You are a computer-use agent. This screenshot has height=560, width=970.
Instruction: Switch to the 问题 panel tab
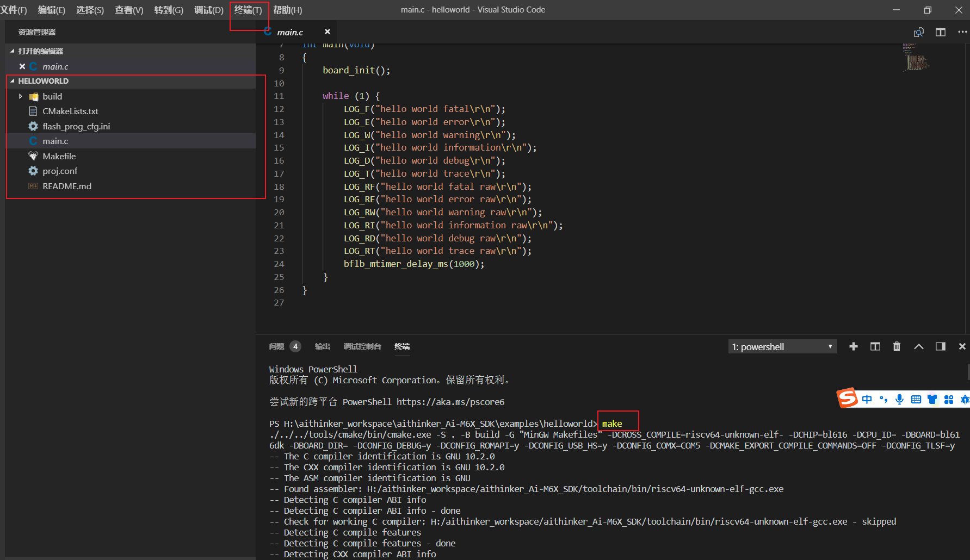(276, 346)
